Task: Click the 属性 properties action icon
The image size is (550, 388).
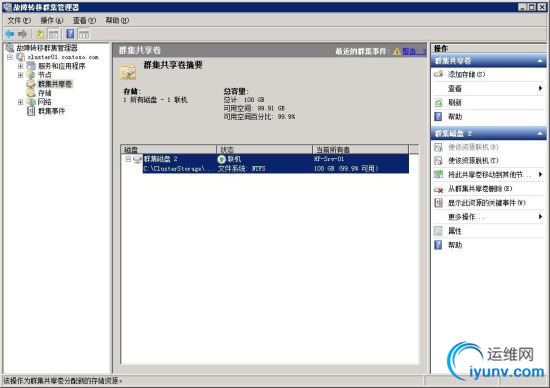Action: click(438, 231)
